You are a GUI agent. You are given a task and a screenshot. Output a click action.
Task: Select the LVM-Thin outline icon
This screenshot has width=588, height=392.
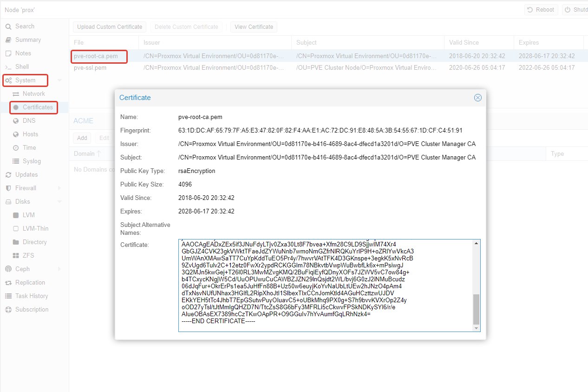tap(16, 229)
